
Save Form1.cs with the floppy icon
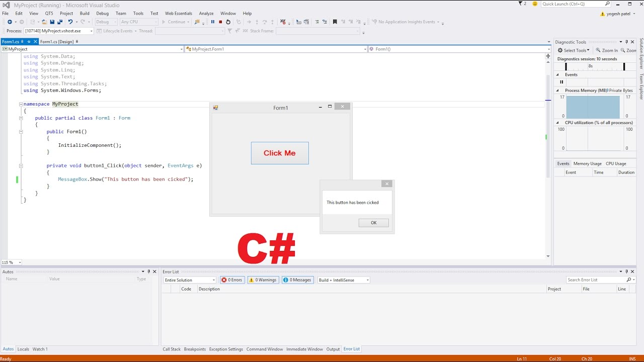tap(52, 22)
